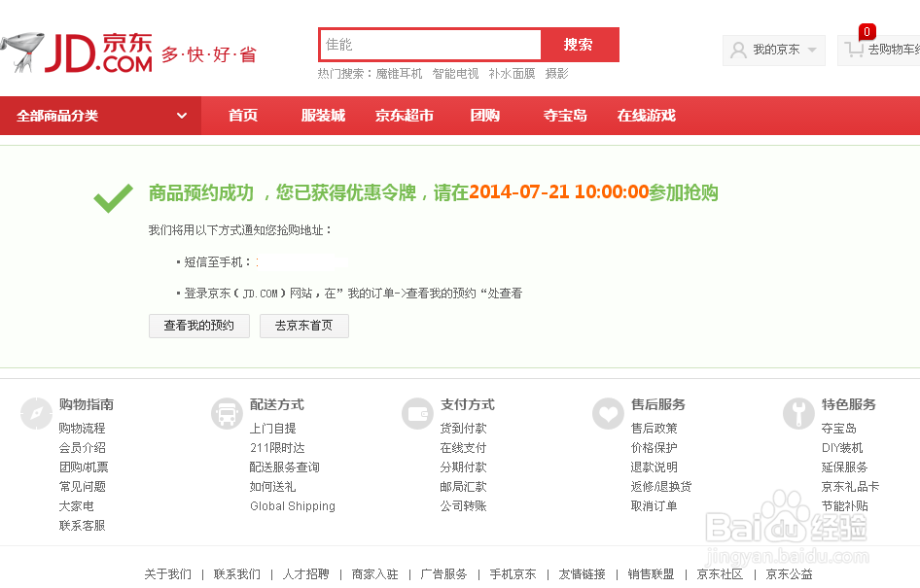Click hot search term 智能电视

[455, 74]
